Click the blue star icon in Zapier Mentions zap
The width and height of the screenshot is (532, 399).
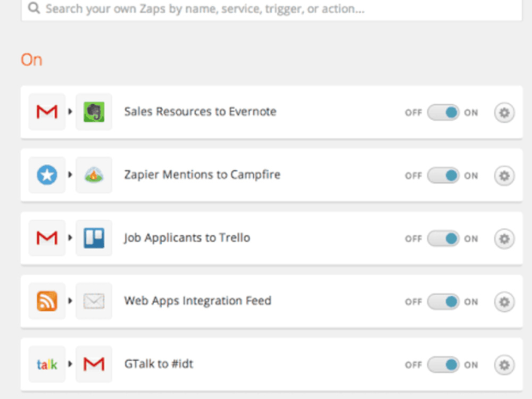pyautogui.click(x=47, y=174)
